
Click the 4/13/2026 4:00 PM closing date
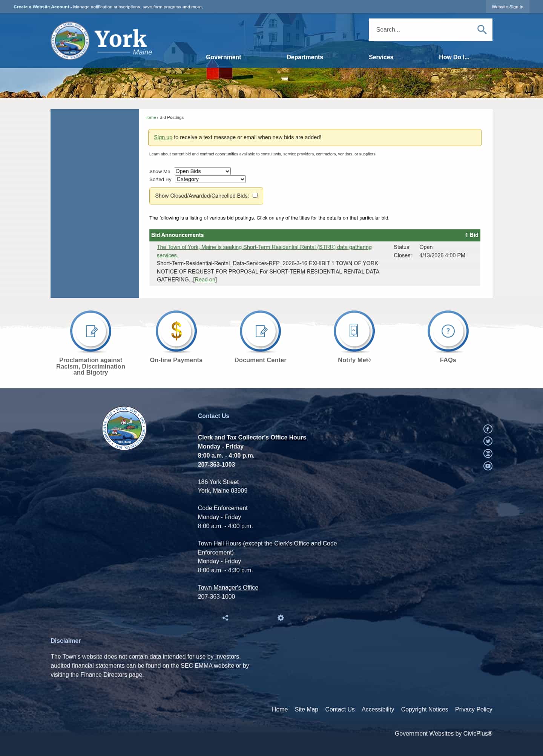pyautogui.click(x=442, y=255)
